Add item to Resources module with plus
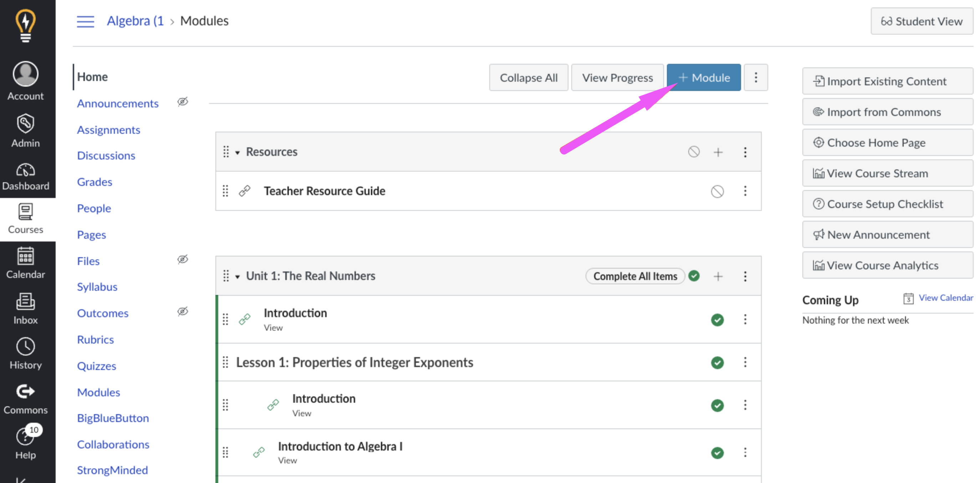The image size is (980, 483). [x=718, y=152]
